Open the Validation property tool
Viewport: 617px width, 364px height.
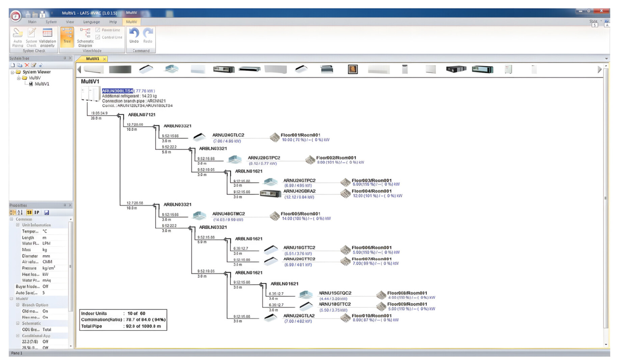47,37
